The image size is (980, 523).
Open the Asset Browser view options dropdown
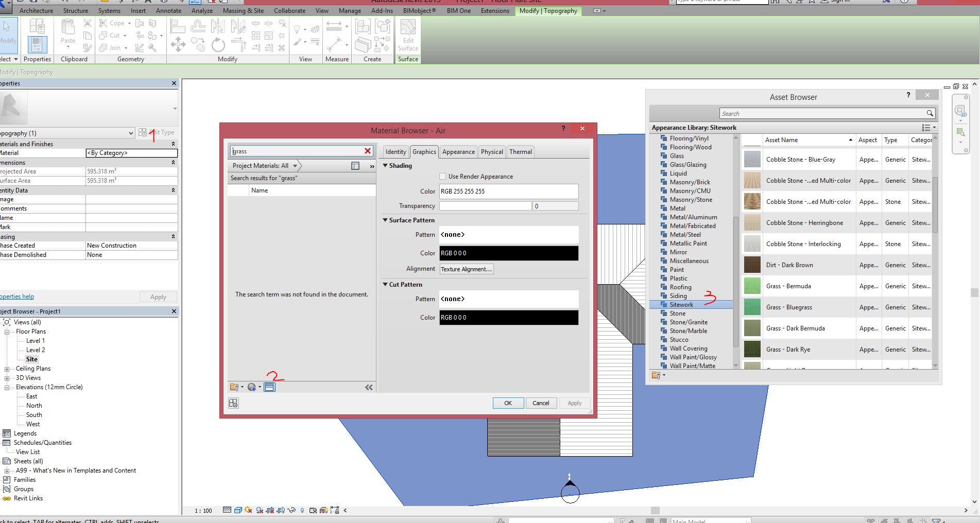coord(929,128)
